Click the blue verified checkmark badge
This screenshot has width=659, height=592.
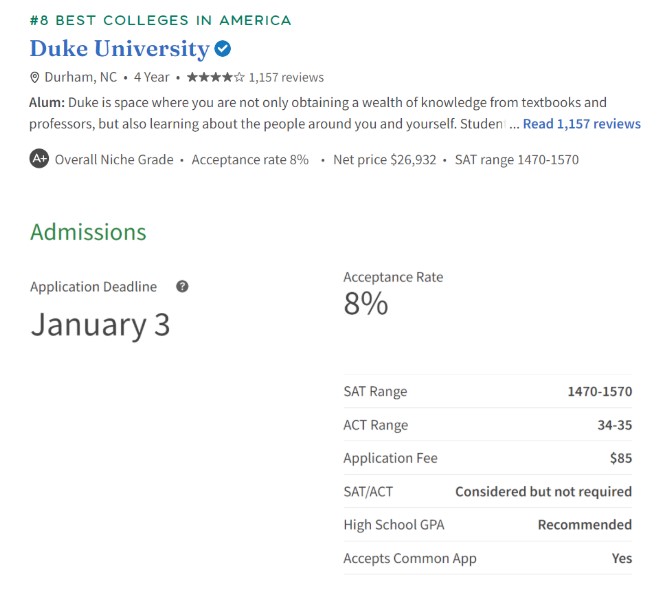[222, 49]
